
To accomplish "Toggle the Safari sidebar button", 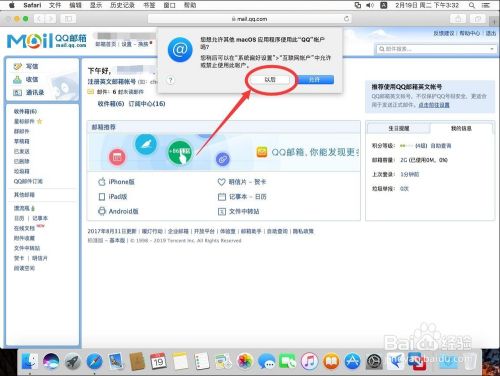I will tap(68, 19).
